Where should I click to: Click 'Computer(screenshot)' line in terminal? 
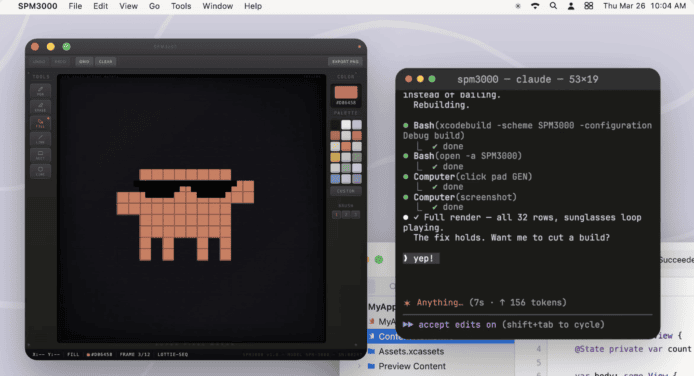coord(459,197)
